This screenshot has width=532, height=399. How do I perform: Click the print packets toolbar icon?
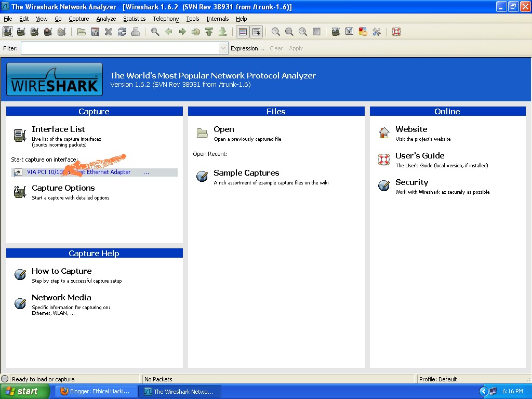[136, 32]
